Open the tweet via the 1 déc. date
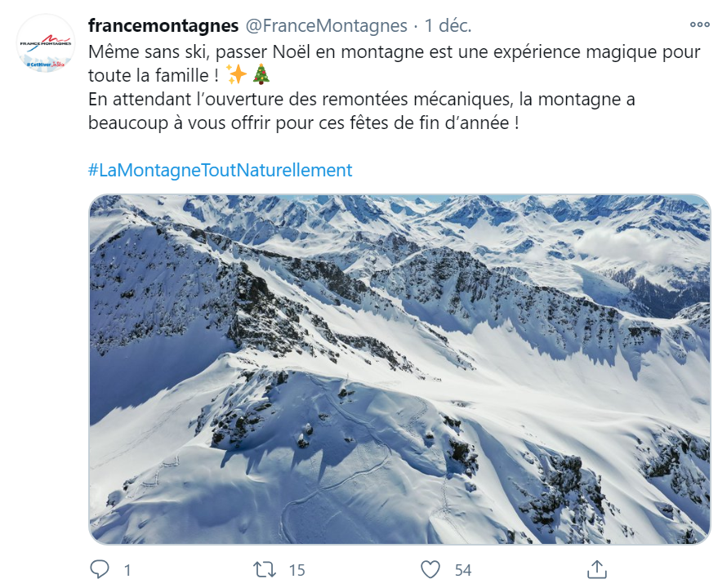The image size is (718, 588). (x=448, y=25)
